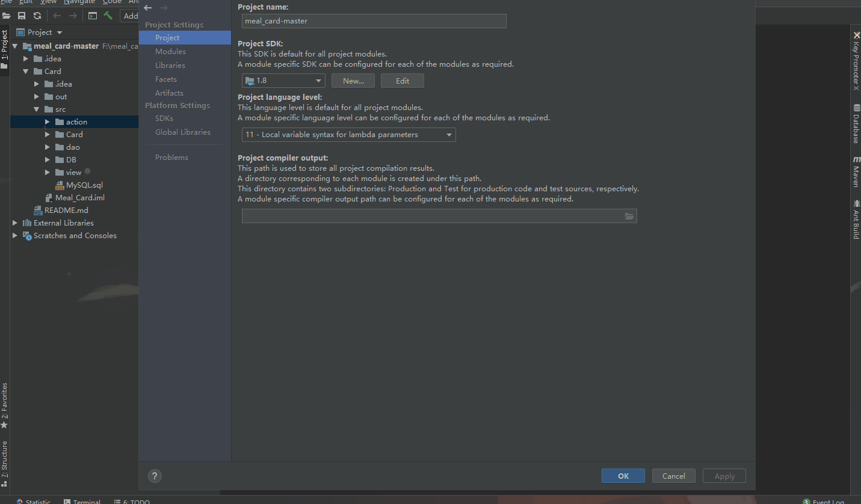The image size is (861, 504).
Task: Collapse the meal_card-master root node
Action: 15,46
